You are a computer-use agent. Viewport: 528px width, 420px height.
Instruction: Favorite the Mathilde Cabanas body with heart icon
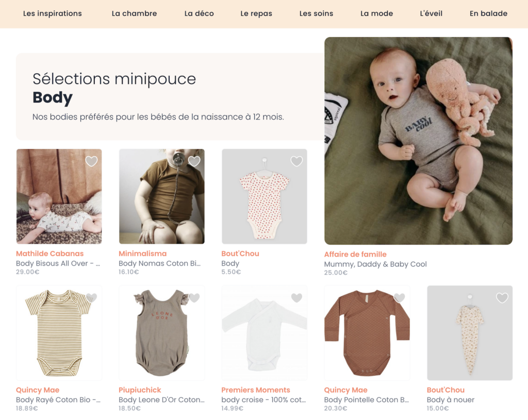[91, 161]
